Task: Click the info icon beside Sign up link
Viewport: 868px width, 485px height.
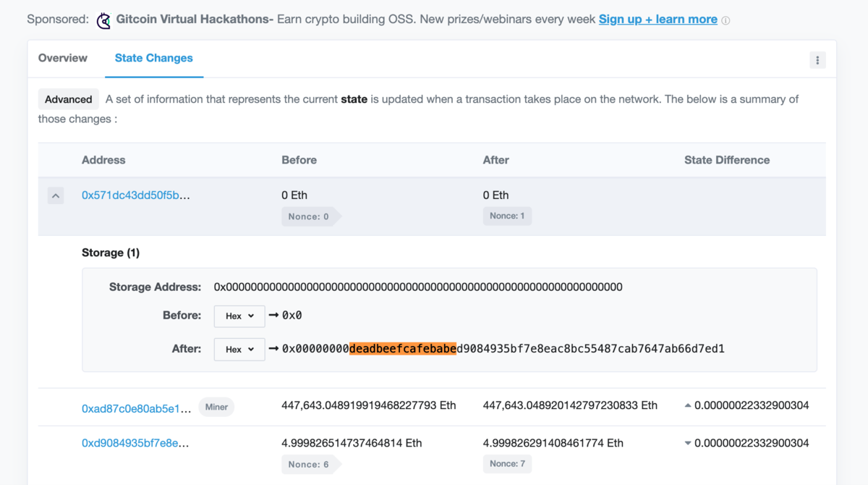Action: pyautogui.click(x=726, y=20)
